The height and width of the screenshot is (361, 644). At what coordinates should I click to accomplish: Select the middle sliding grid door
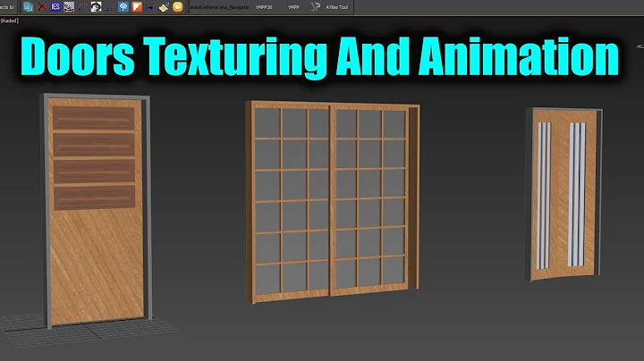tap(333, 201)
